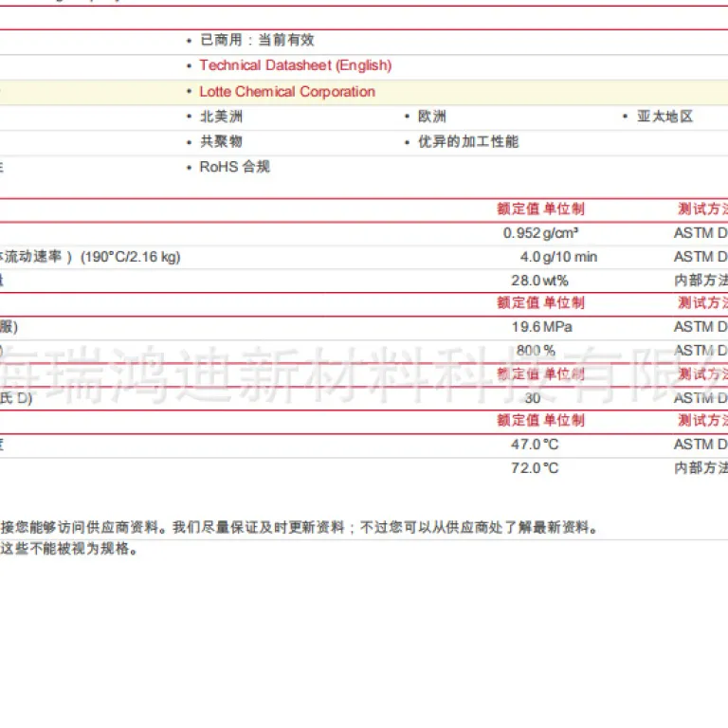Viewport: 728px width, 728px height.
Task: Click the disclaimer line ending '这些不能被视为规格。'
Action: coord(68,549)
